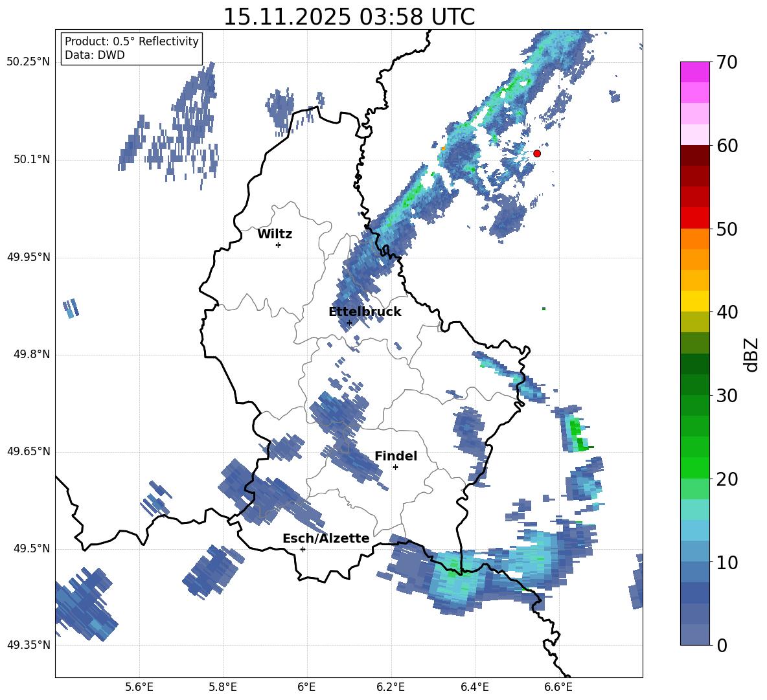Click the colorbar tick label 0
The height and width of the screenshot is (700, 767).
pos(722,645)
